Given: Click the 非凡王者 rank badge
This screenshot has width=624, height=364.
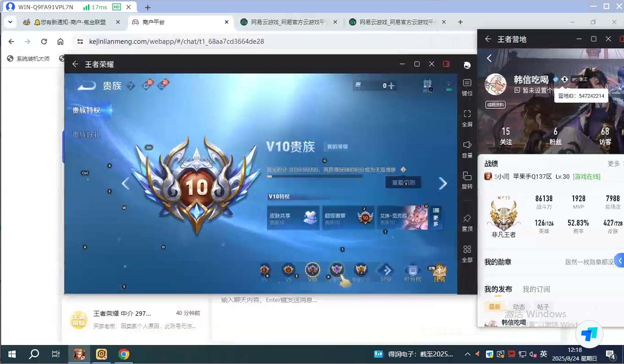Looking at the screenshot, I should 504,217.
